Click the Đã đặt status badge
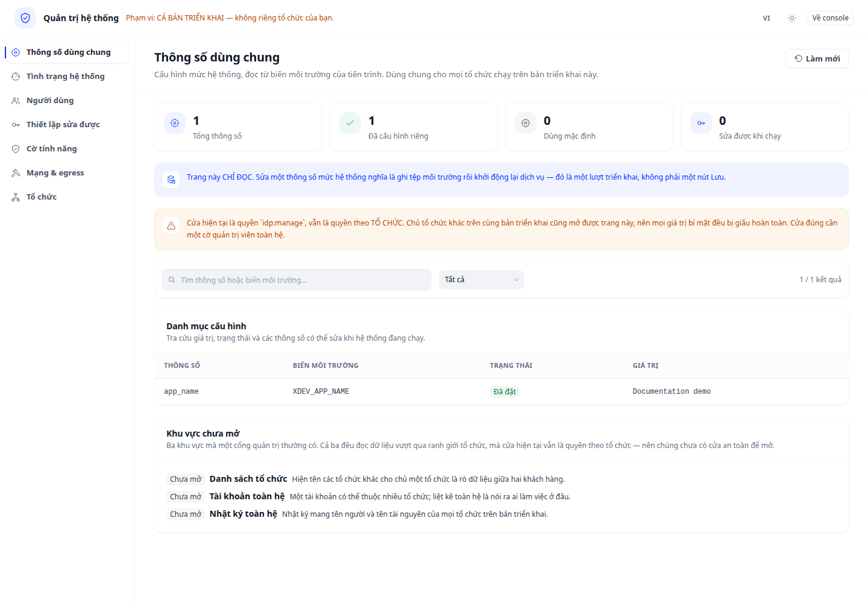Screen dimensions: 868x603 [505, 392]
